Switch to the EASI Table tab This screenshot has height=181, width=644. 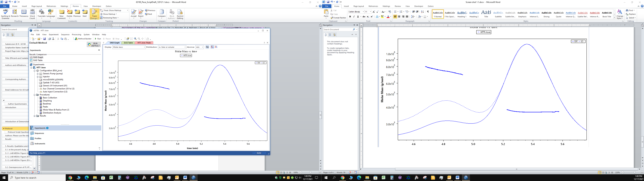tap(128, 43)
